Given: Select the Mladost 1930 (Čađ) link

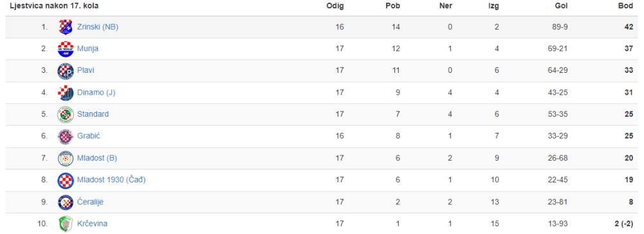Looking at the screenshot, I should point(111,180).
